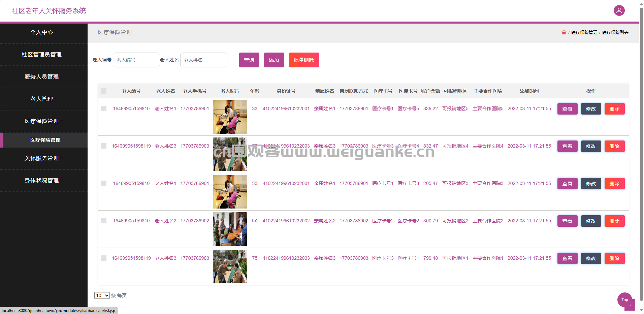Expand 老人管理 sidebar menu
Screen dimensions: 644x314
(44, 99)
